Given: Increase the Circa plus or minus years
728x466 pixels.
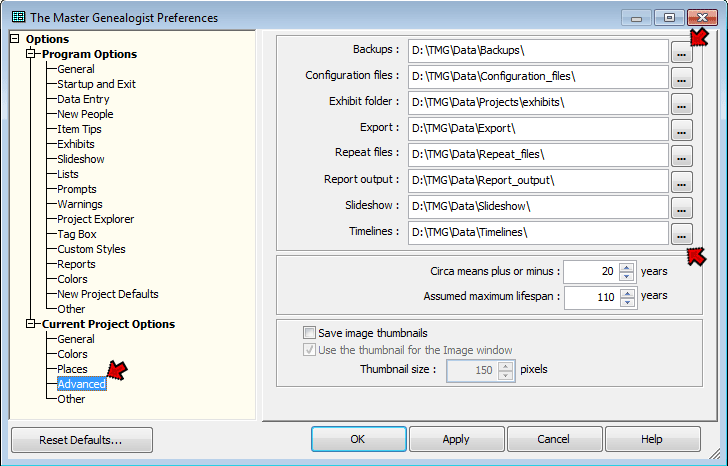Looking at the screenshot, I should [x=626, y=266].
